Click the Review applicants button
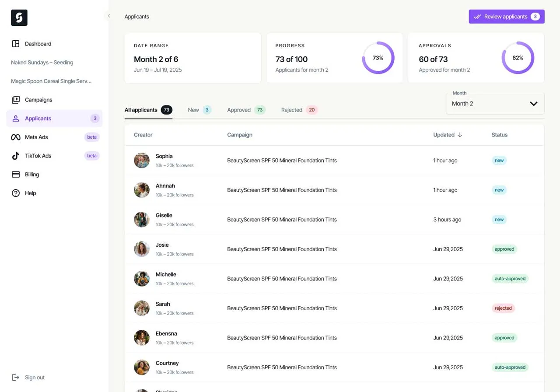Image resolution: width=560 pixels, height=392 pixels. (x=506, y=16)
